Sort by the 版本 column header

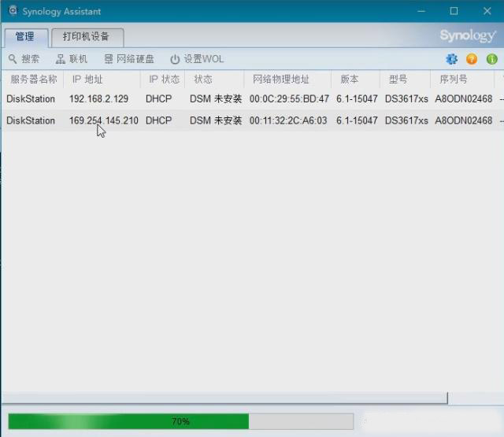[355, 79]
